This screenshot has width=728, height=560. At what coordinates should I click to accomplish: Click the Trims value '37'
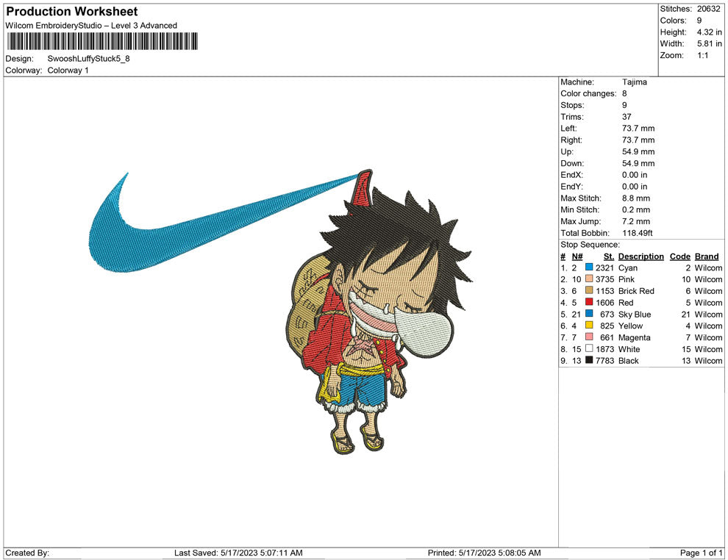click(x=627, y=116)
